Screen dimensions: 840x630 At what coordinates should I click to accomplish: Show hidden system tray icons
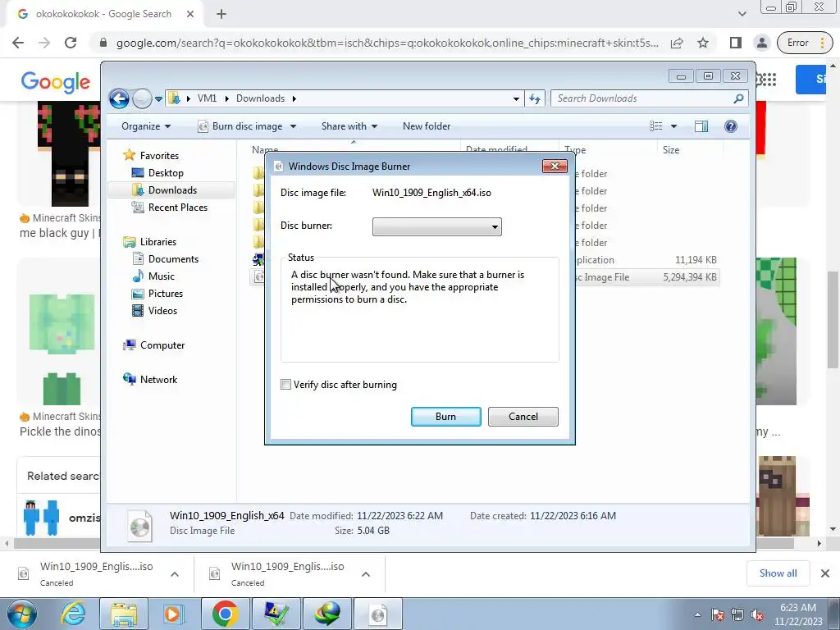(x=697, y=615)
